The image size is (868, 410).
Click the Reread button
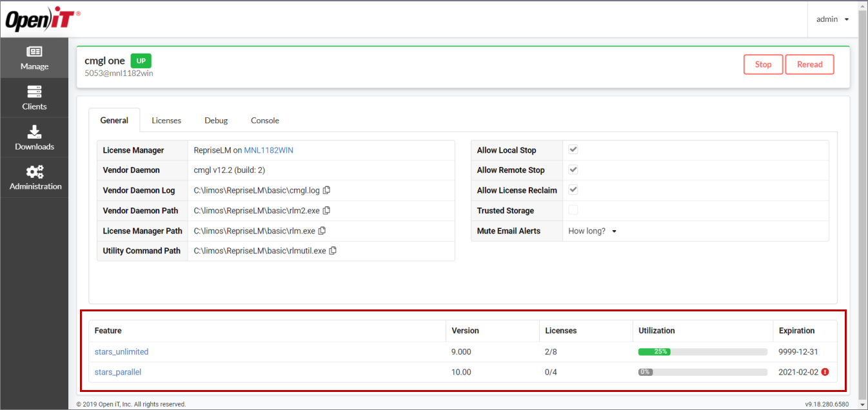(x=809, y=64)
